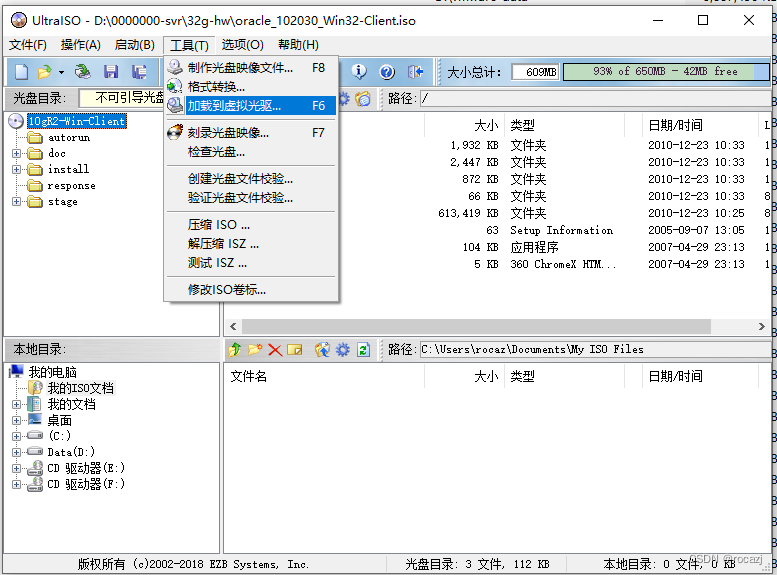Click the red X delete icon
Screen dimensions: 777x575
click(275, 350)
